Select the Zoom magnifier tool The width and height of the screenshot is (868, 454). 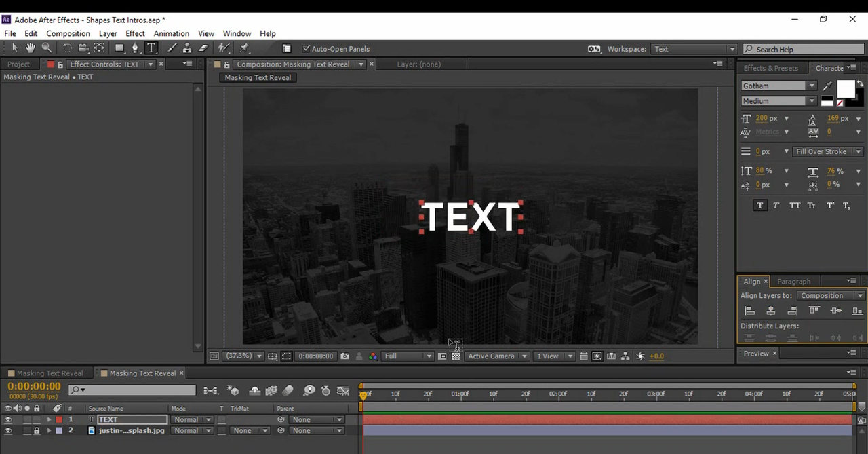coord(47,48)
